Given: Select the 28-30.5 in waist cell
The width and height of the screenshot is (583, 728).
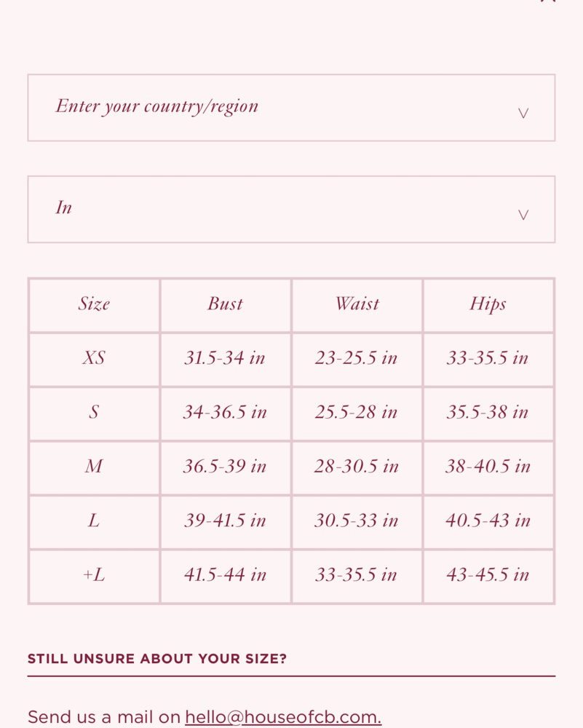Looking at the screenshot, I should [357, 468].
